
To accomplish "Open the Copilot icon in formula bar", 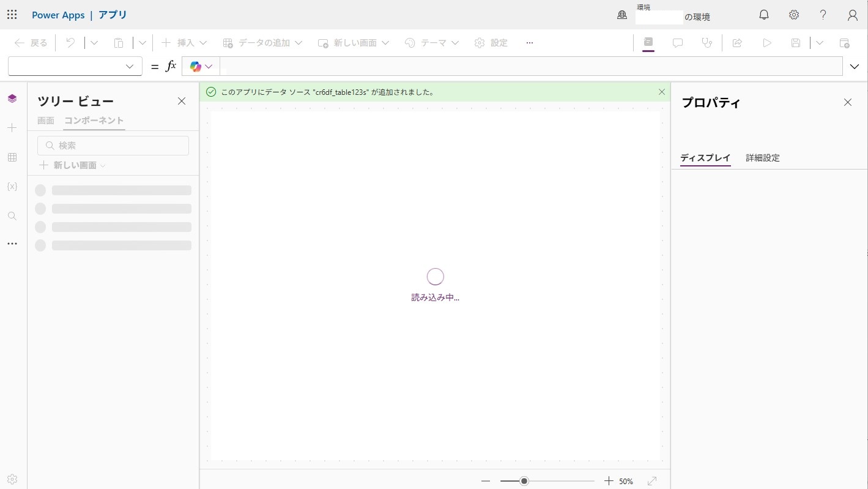I will pyautogui.click(x=201, y=67).
